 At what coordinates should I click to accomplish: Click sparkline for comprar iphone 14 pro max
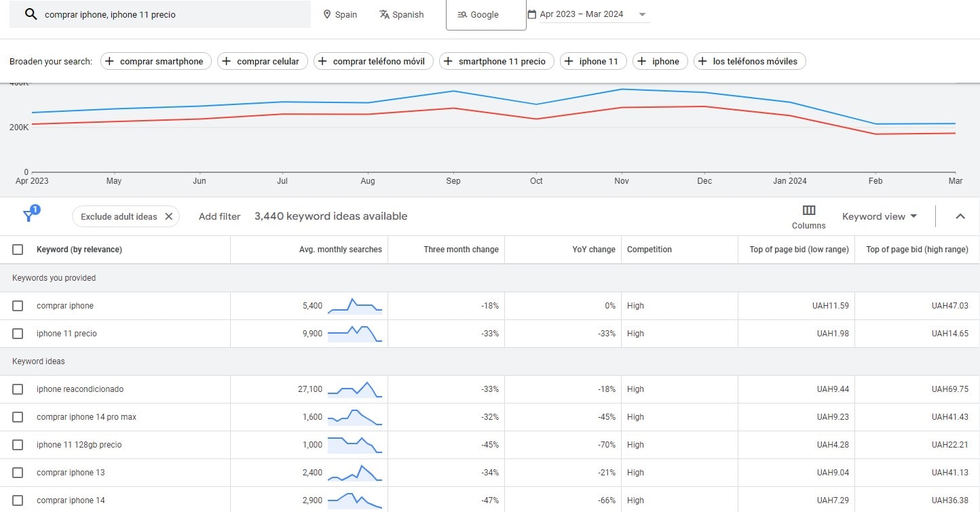point(355,417)
